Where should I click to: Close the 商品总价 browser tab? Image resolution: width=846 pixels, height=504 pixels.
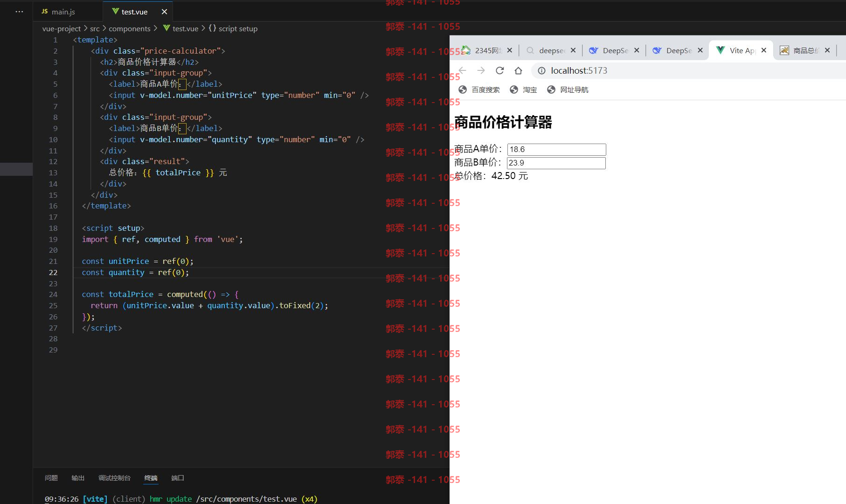(827, 50)
